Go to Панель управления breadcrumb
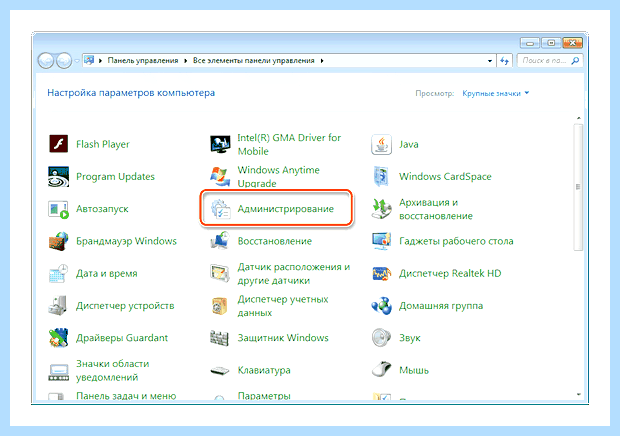Image resolution: width=620 pixels, height=436 pixels. coord(143,61)
